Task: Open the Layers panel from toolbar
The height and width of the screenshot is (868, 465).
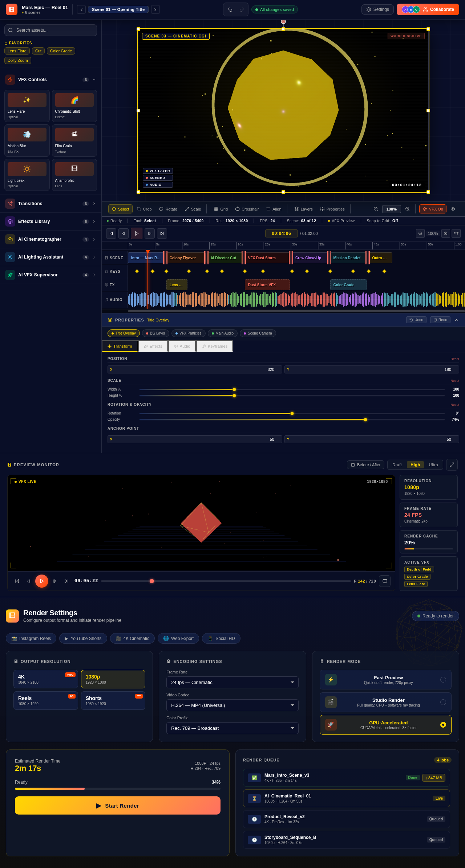Action: click(303, 209)
